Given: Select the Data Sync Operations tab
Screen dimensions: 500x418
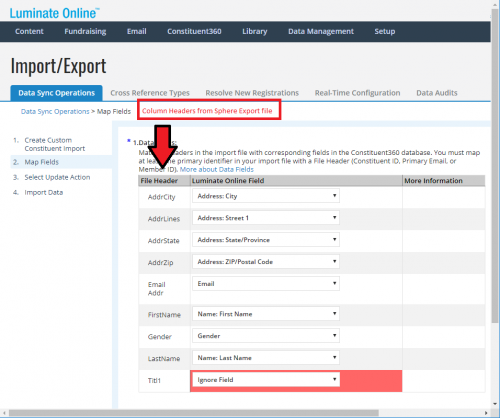Looking at the screenshot, I should coord(56,93).
